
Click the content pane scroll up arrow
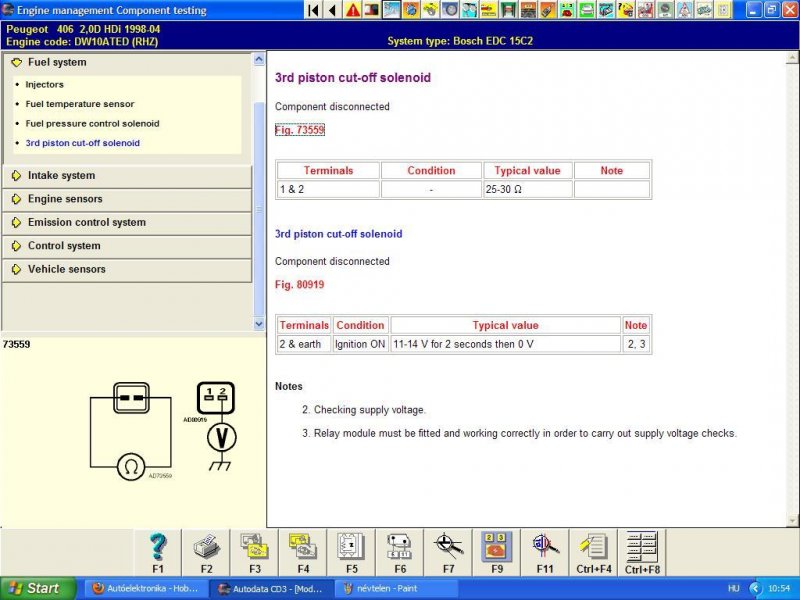tap(793, 58)
